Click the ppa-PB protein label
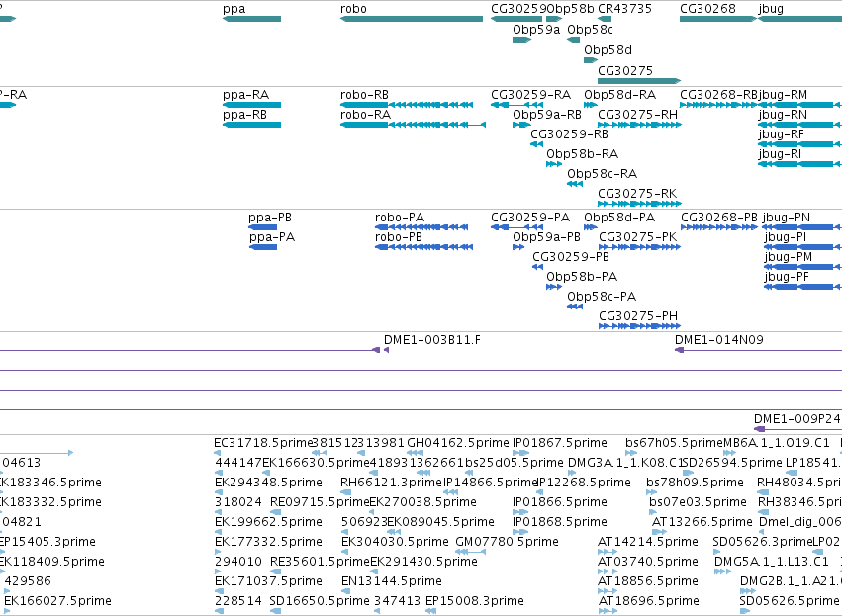 [x=270, y=218]
